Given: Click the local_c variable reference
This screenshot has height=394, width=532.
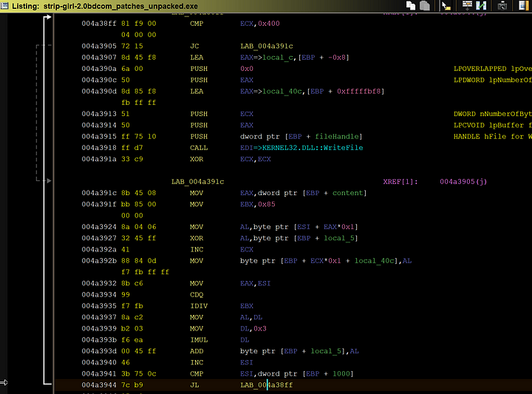Looking at the screenshot, I should (278, 58).
